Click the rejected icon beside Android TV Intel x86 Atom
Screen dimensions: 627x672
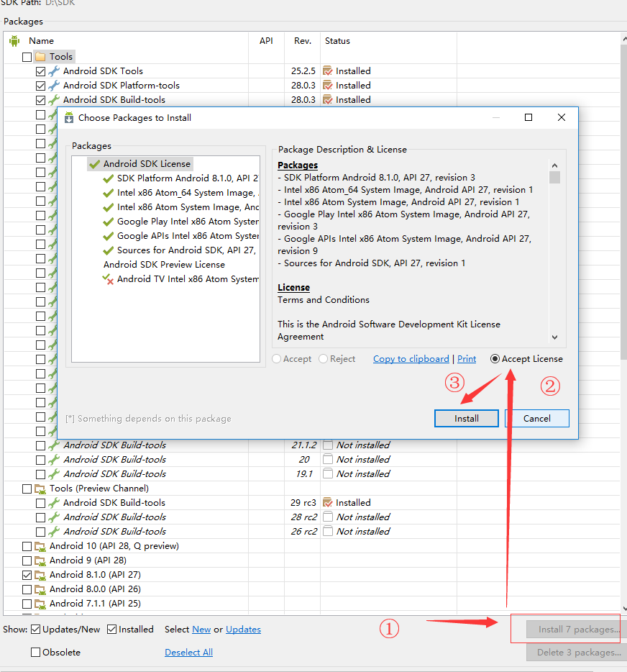109,279
